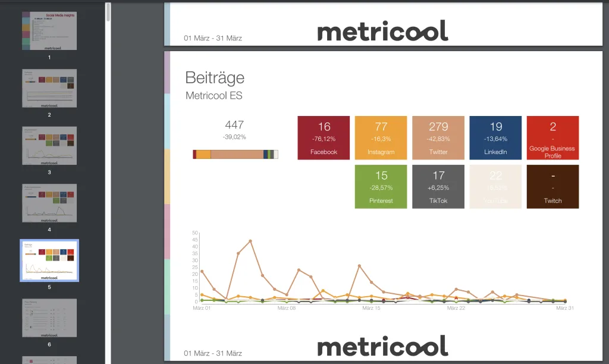Click the tan Twitter segment of the stacked bar
This screenshot has width=609, height=364.
237,154
